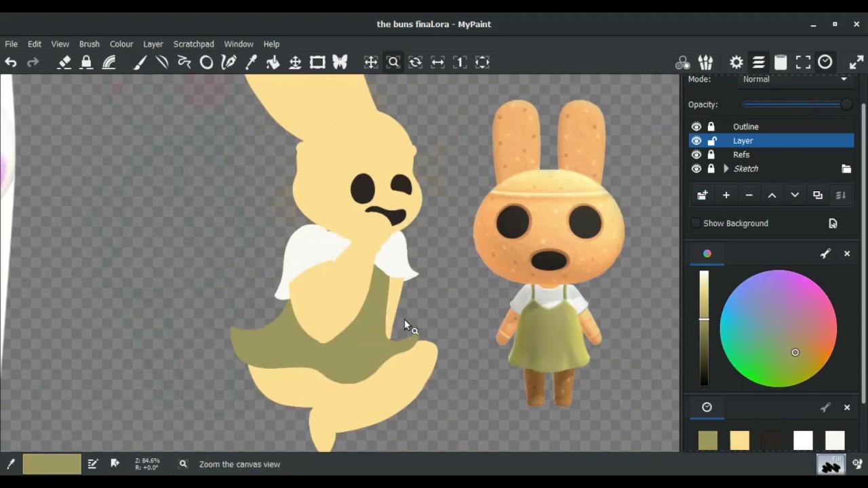Screen dimensions: 868x488
Task: Hide the Outline layer
Action: point(696,127)
